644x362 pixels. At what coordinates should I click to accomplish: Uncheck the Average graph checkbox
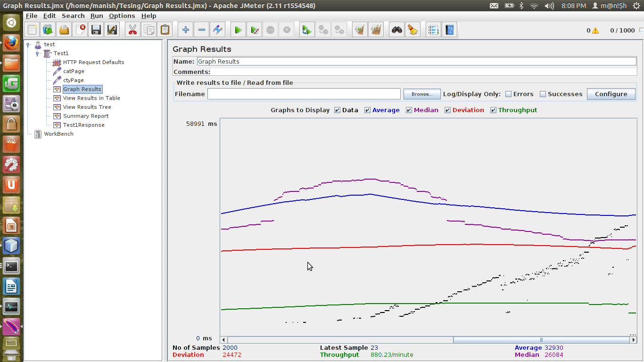[367, 110]
